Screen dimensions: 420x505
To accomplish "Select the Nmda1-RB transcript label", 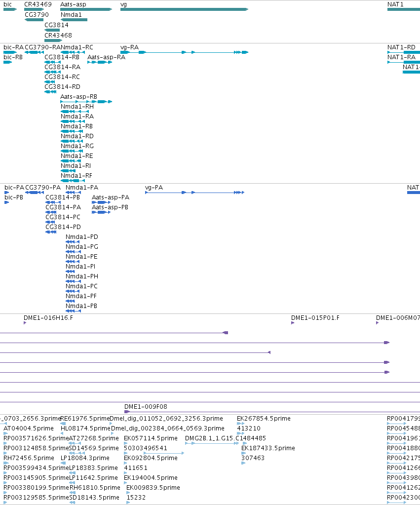I will pyautogui.click(x=76, y=126).
